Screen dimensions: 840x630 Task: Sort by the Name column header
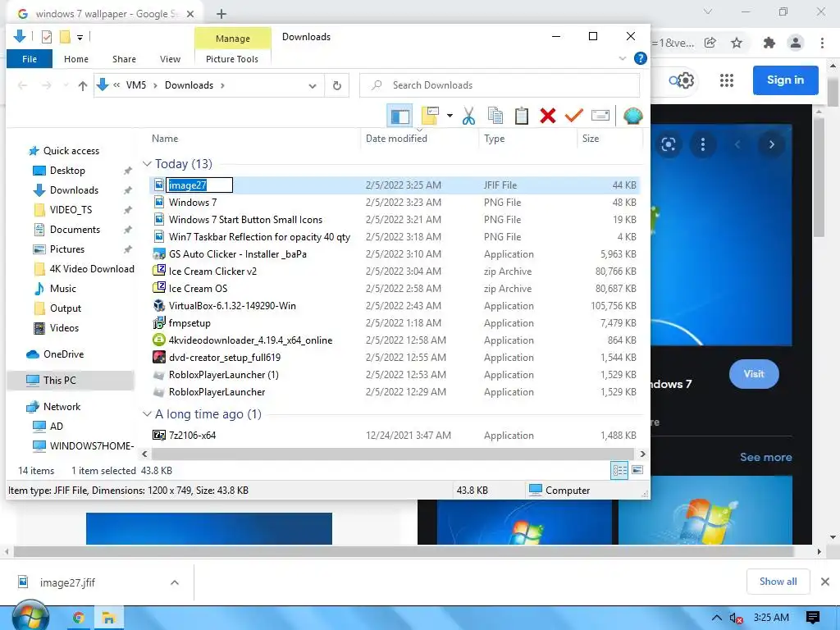165,138
